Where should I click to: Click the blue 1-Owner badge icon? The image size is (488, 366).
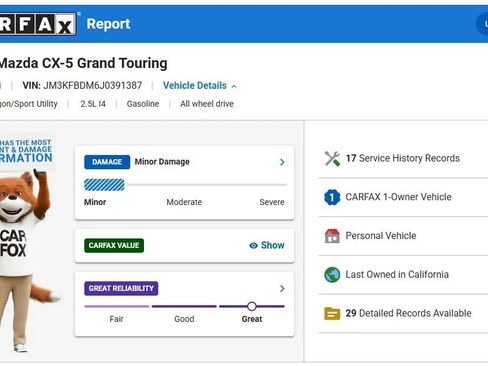[332, 197]
